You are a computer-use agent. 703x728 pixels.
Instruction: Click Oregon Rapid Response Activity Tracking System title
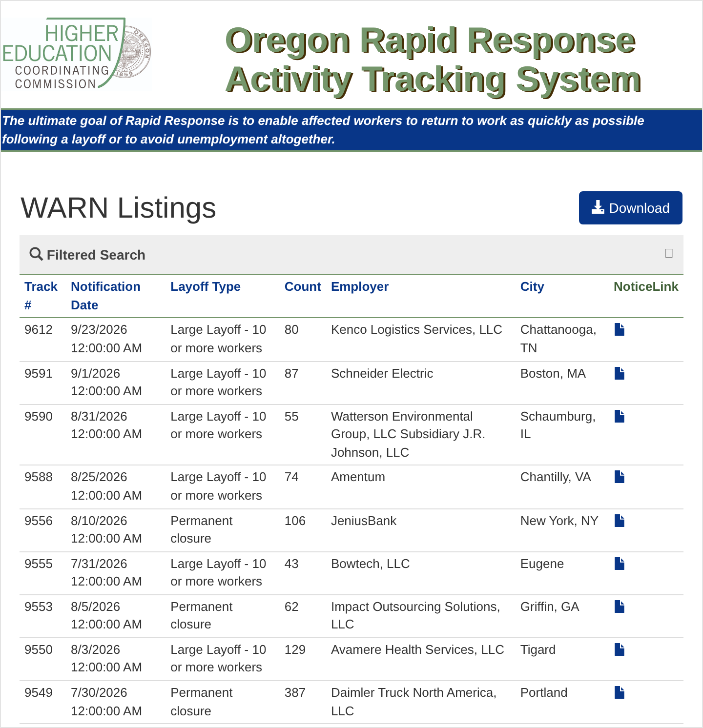point(433,60)
